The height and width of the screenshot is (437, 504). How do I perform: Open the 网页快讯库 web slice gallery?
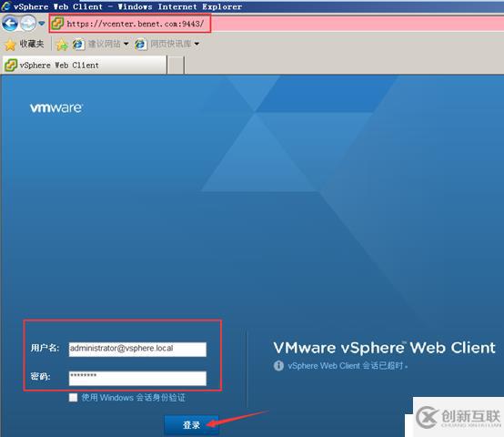(x=163, y=44)
